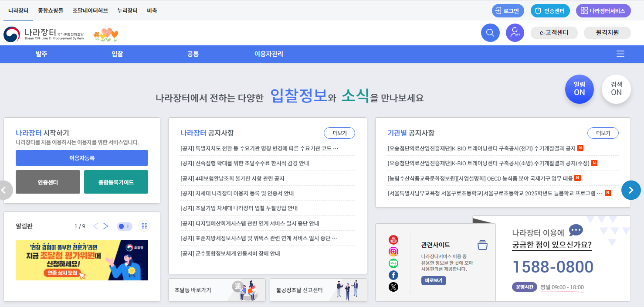Open the 공통 menu
This screenshot has height=307, width=644.
(193, 54)
